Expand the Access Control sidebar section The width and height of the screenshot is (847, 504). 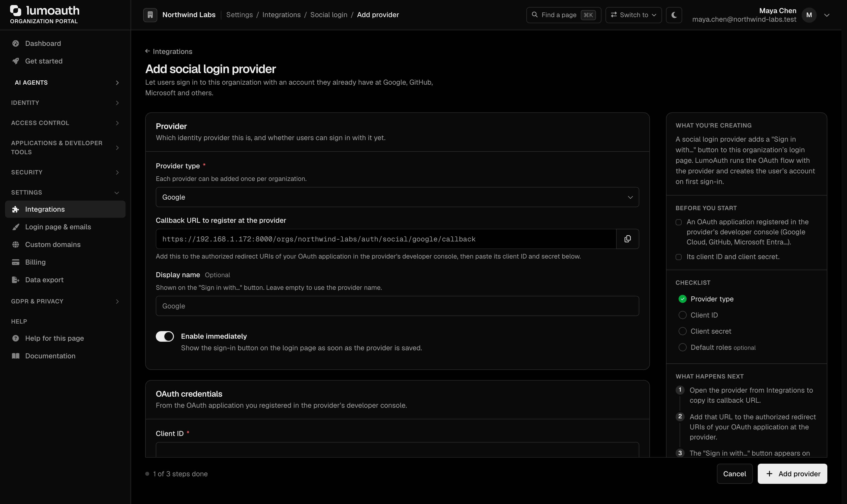pos(65,123)
